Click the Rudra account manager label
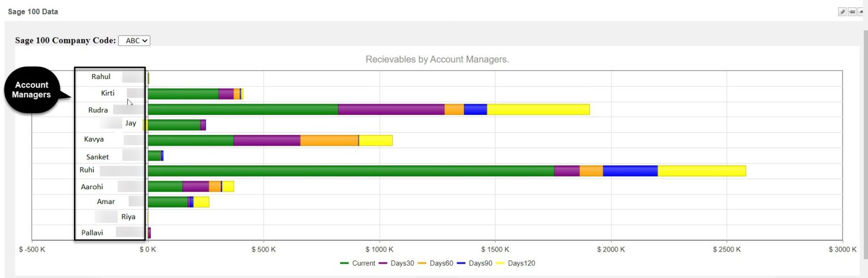 click(98, 110)
